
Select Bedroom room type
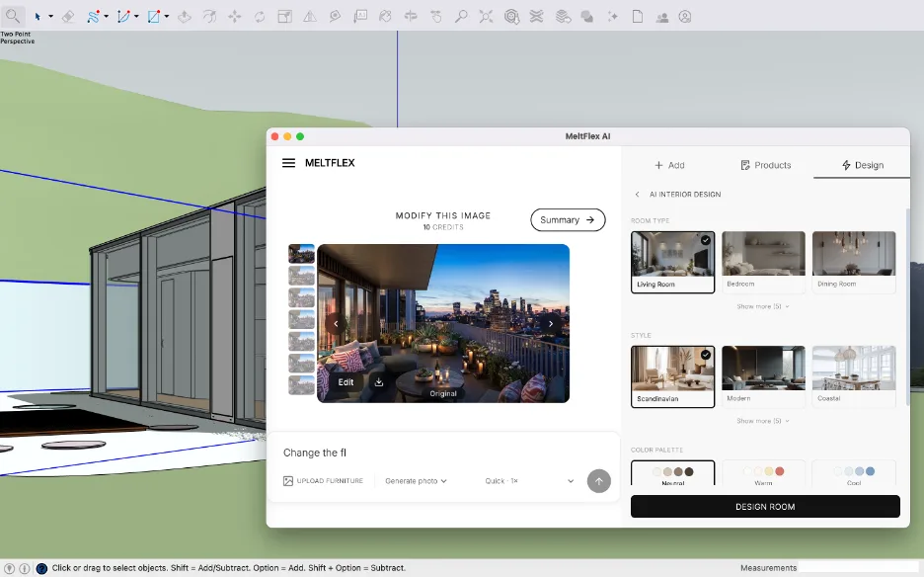[x=763, y=262]
